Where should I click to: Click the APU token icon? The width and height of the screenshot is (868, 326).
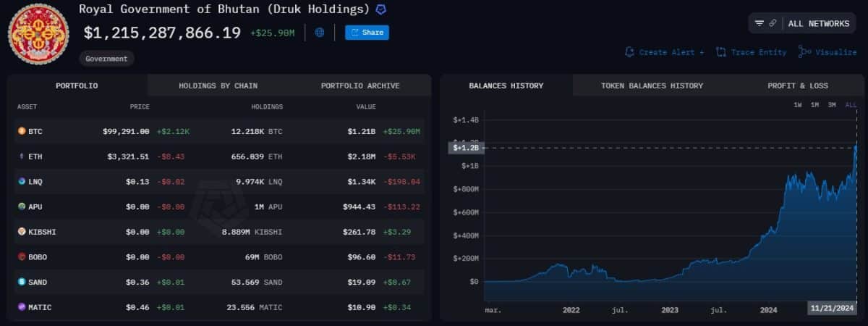[22, 206]
